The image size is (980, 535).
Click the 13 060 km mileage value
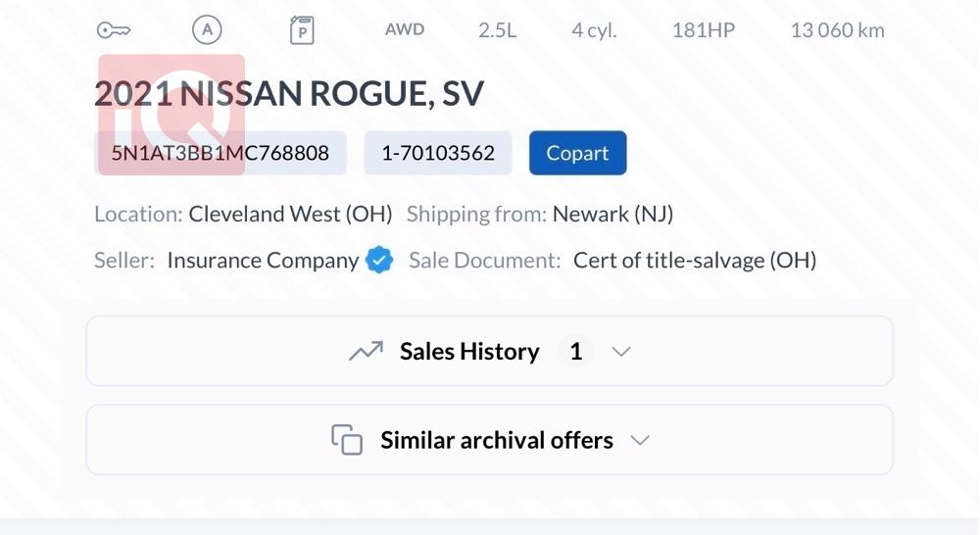(x=837, y=30)
